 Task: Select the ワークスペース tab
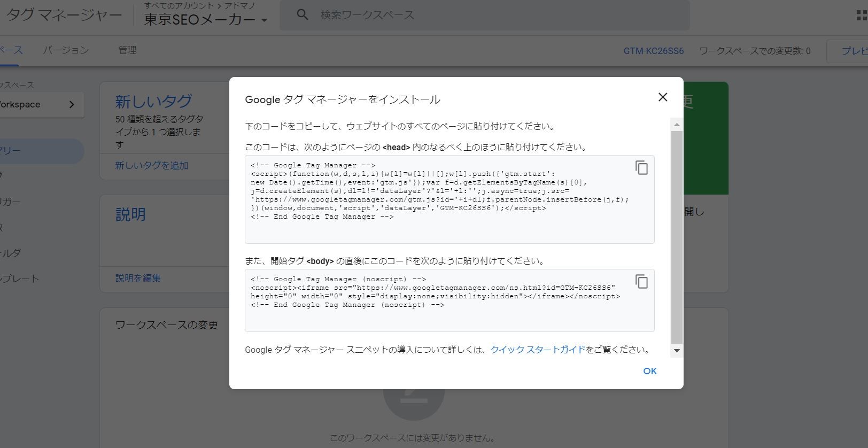[x=11, y=50]
